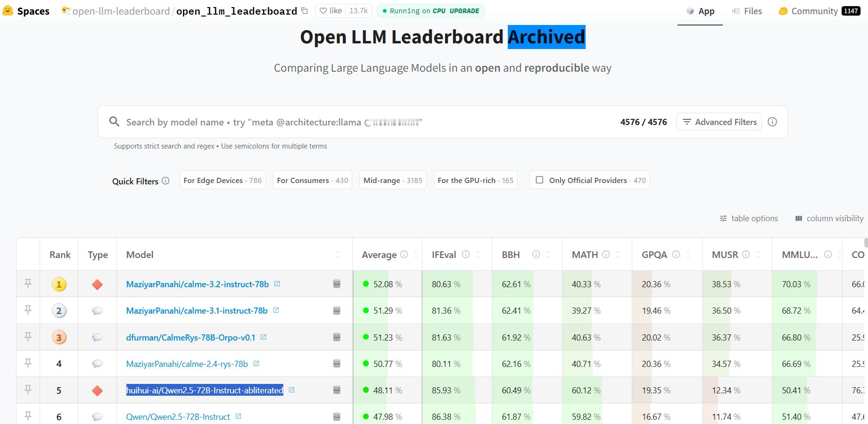Open external link icon for CalmeRys-78B-Orpo-v0.1
Image resolution: width=868 pixels, height=424 pixels.
point(264,337)
